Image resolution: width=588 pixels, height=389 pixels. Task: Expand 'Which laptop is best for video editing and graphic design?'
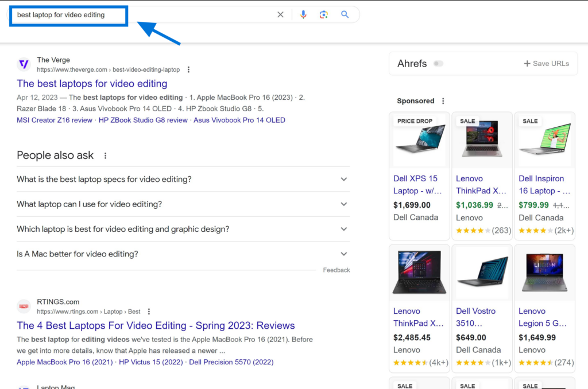coord(343,229)
